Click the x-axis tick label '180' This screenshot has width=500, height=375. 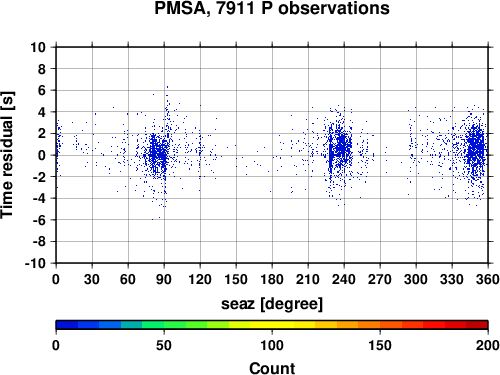(x=272, y=279)
